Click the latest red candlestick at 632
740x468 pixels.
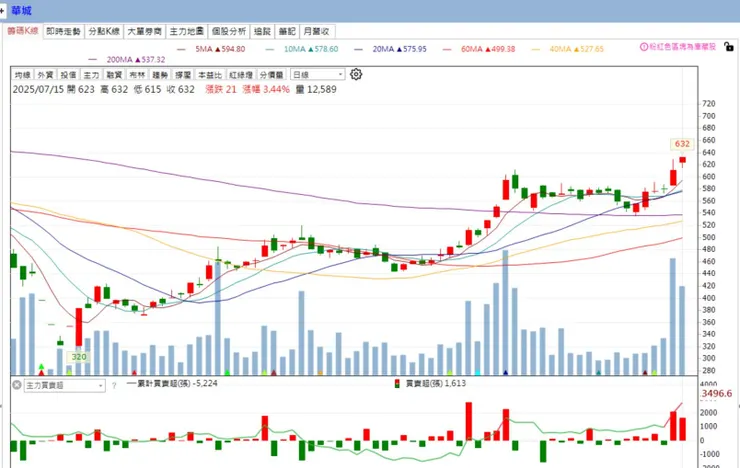tap(682, 160)
